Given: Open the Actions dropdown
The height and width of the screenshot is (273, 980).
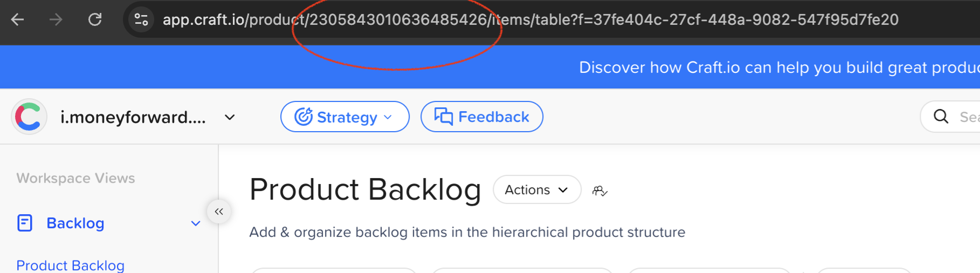Looking at the screenshot, I should (537, 190).
